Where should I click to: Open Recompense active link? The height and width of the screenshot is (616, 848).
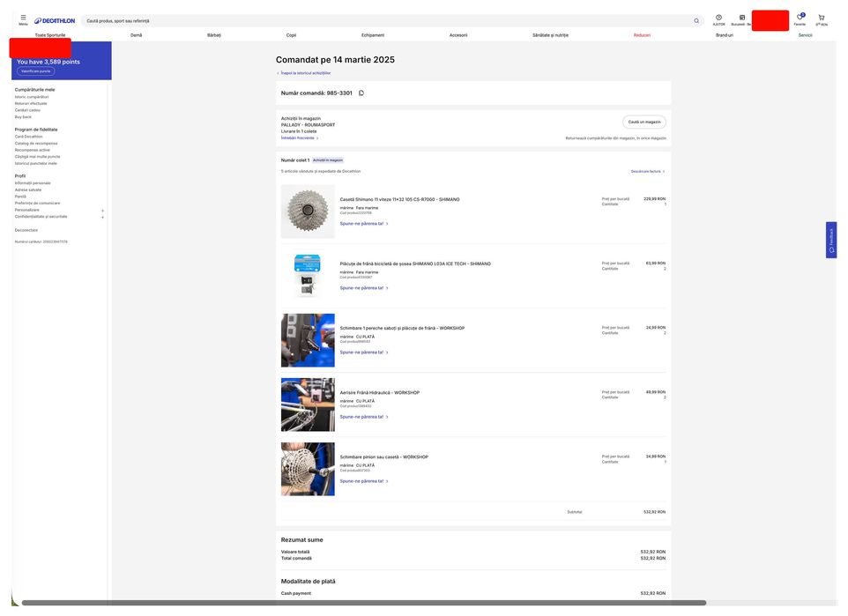[x=33, y=150]
